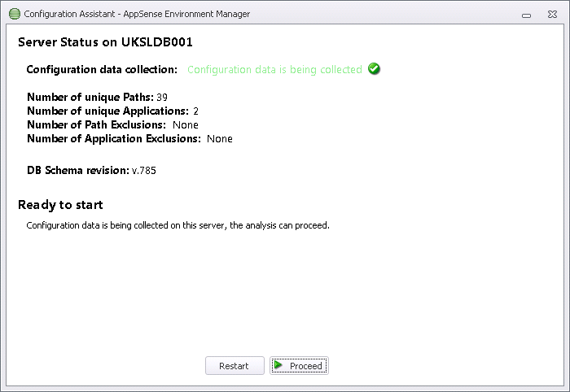
Task: Click the Number of Application Exclusions label
Action: (114, 138)
